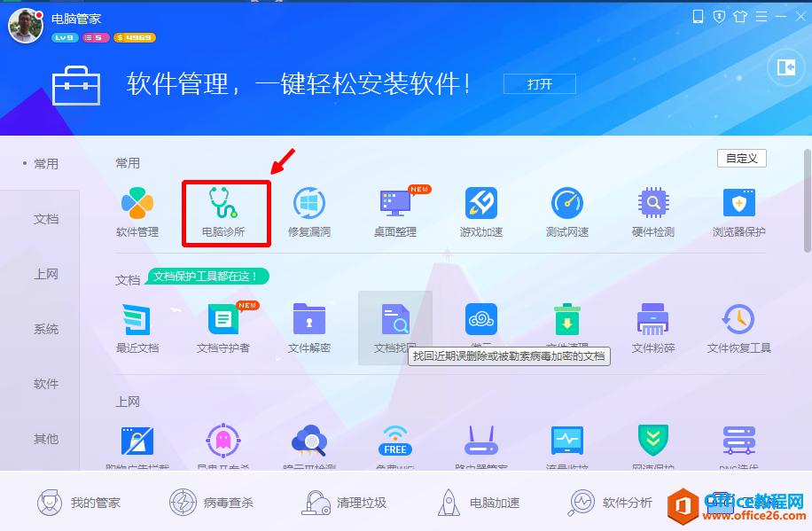Click the 打开 button on banner
This screenshot has width=812, height=531.
(540, 84)
